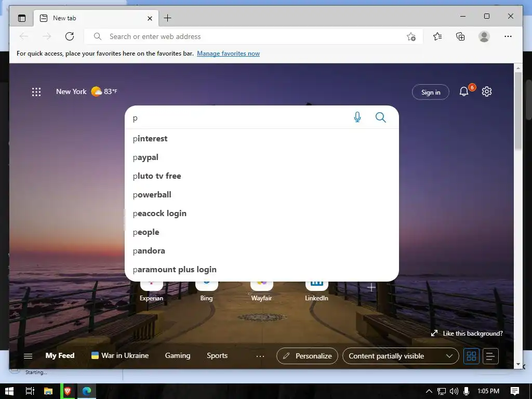The image size is (532, 399).
Task: Show more feed topics ellipsis
Action: tap(260, 356)
